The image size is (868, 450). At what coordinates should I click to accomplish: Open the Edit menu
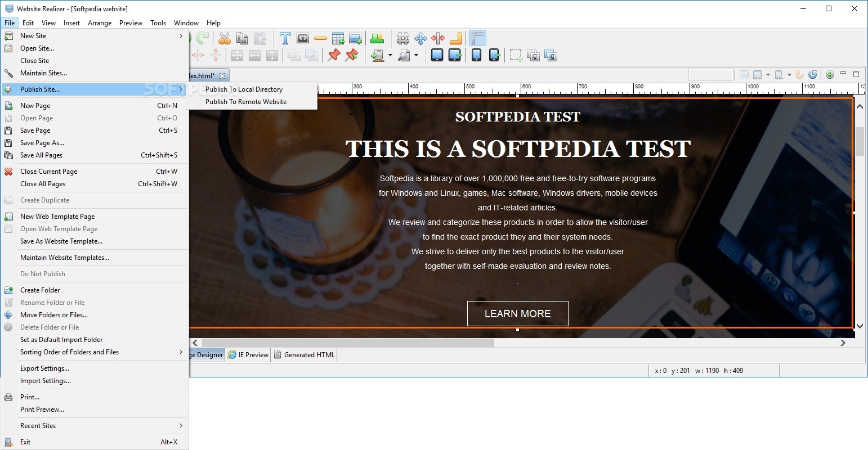click(28, 23)
